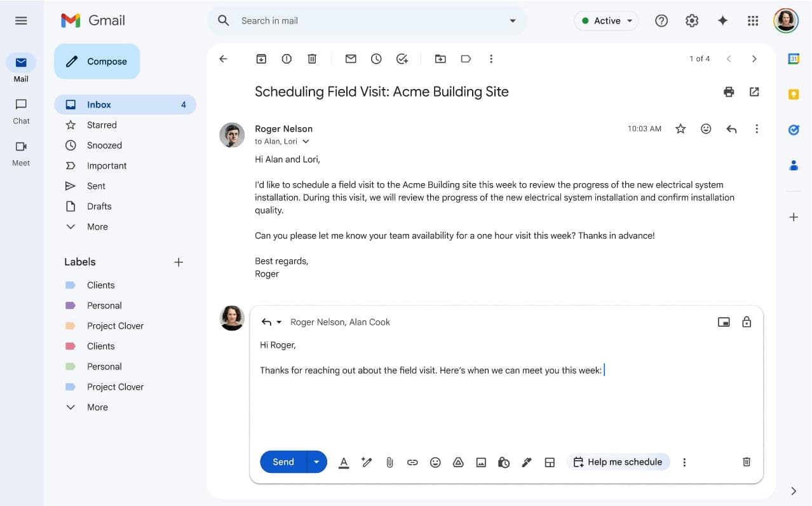812x506 pixels.
Task: Attach a file to the reply
Action: 389,462
